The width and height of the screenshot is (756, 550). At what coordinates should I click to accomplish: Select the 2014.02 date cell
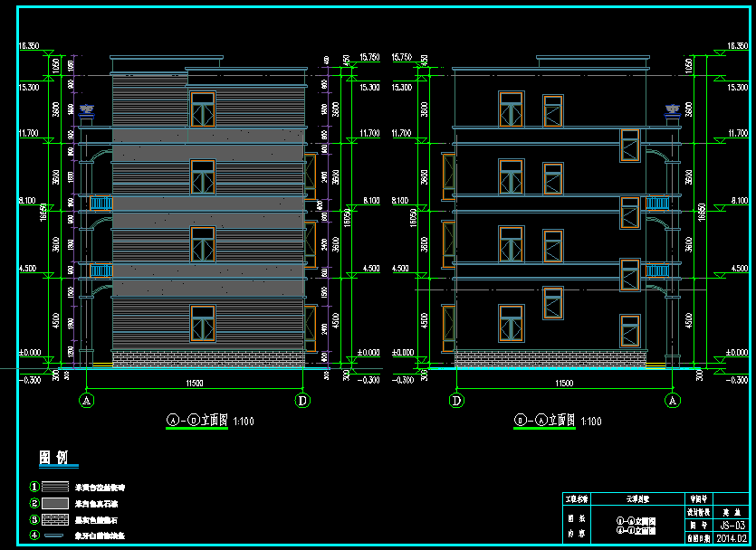pyautogui.click(x=732, y=537)
